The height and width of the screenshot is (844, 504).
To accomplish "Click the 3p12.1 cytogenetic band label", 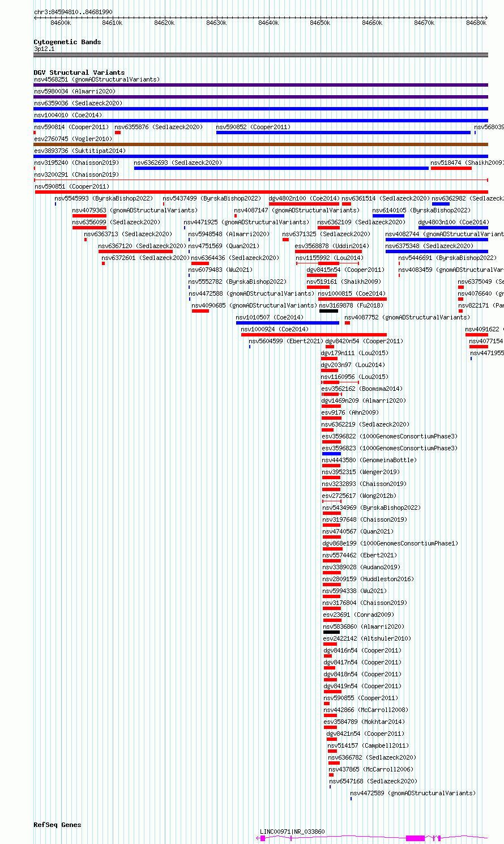I will coord(44,49).
